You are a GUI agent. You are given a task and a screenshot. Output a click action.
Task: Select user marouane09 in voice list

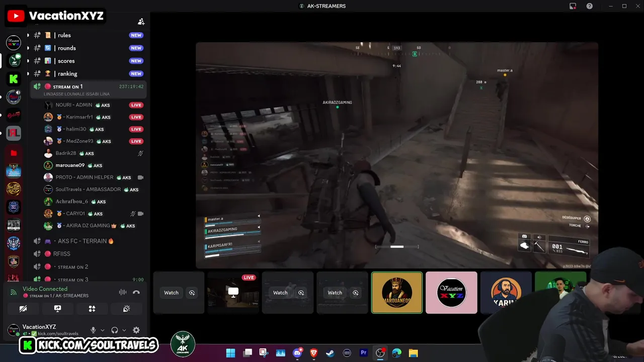94,165
